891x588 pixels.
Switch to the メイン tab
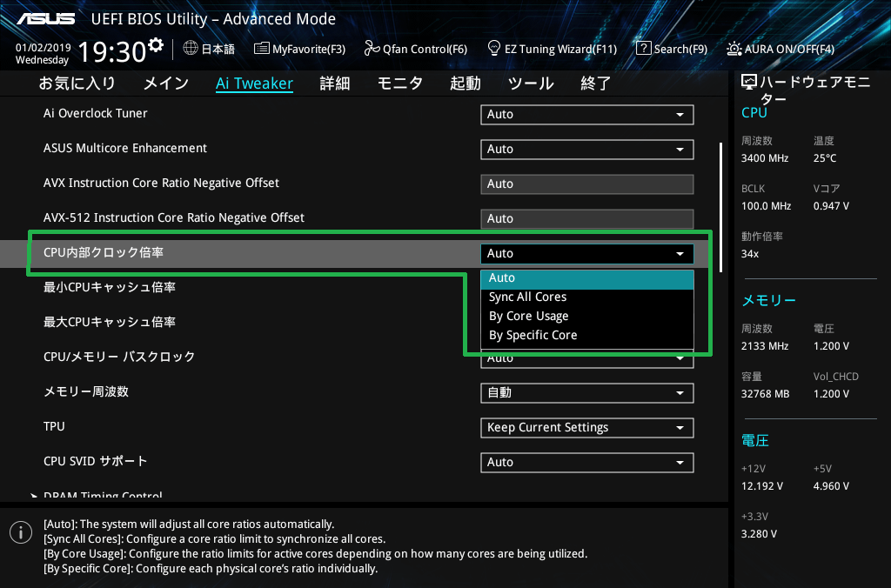[x=166, y=84]
